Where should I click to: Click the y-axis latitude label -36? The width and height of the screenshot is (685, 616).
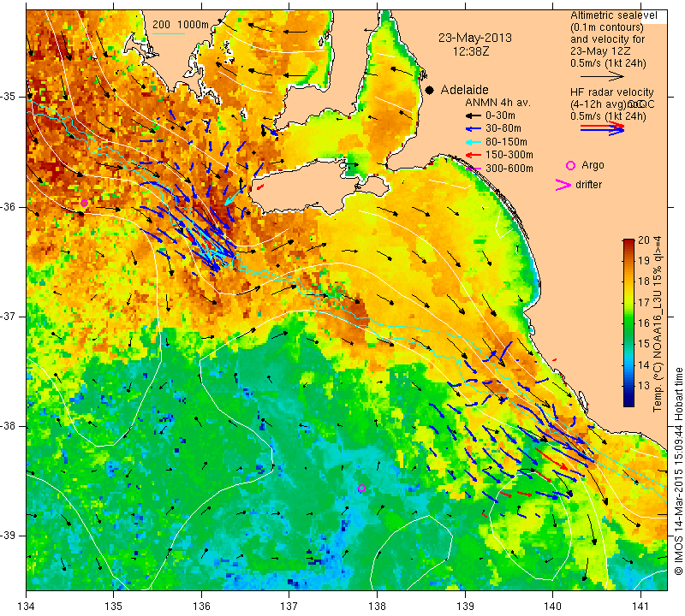point(9,206)
